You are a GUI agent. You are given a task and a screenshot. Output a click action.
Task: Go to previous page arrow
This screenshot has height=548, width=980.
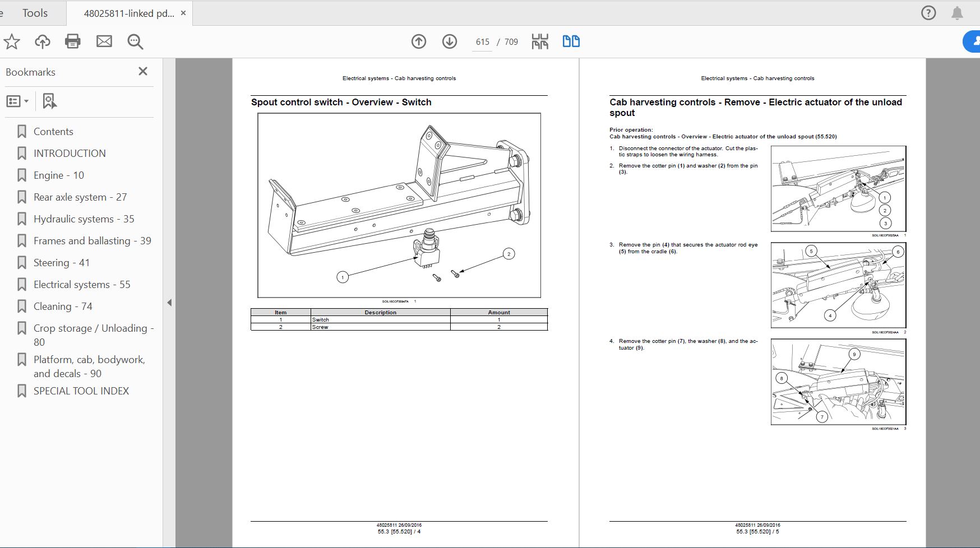point(419,41)
